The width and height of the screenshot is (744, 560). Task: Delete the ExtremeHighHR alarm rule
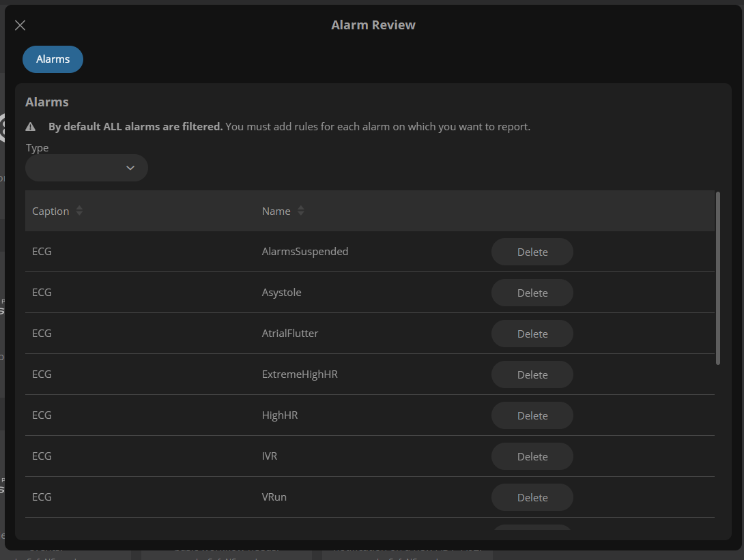click(x=532, y=374)
